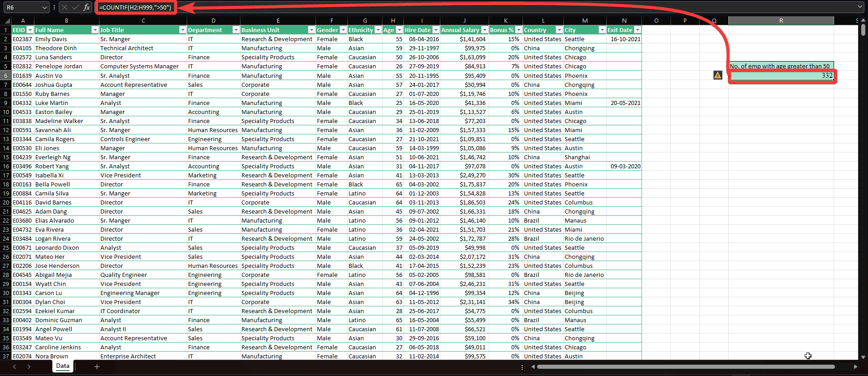The width and height of the screenshot is (868, 376).
Task: Select the cell containing Engineering Manager
Action: coord(143,293)
